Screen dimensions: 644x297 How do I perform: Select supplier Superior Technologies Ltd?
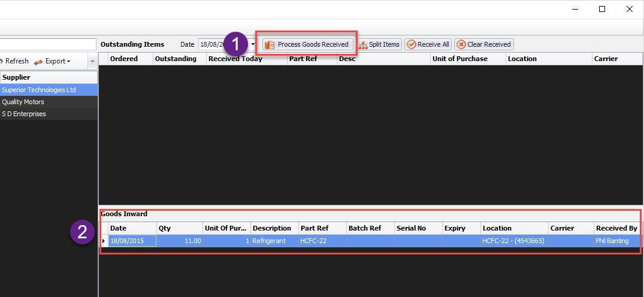[39, 90]
